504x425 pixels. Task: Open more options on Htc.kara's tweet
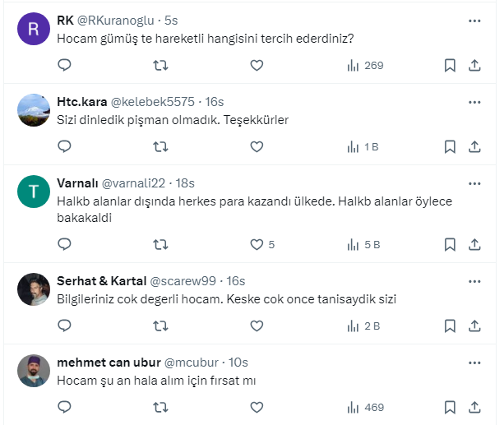coord(474,102)
